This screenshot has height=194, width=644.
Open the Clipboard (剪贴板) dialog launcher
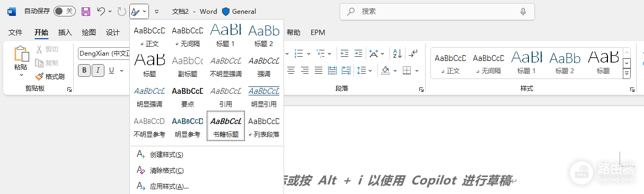click(x=69, y=90)
